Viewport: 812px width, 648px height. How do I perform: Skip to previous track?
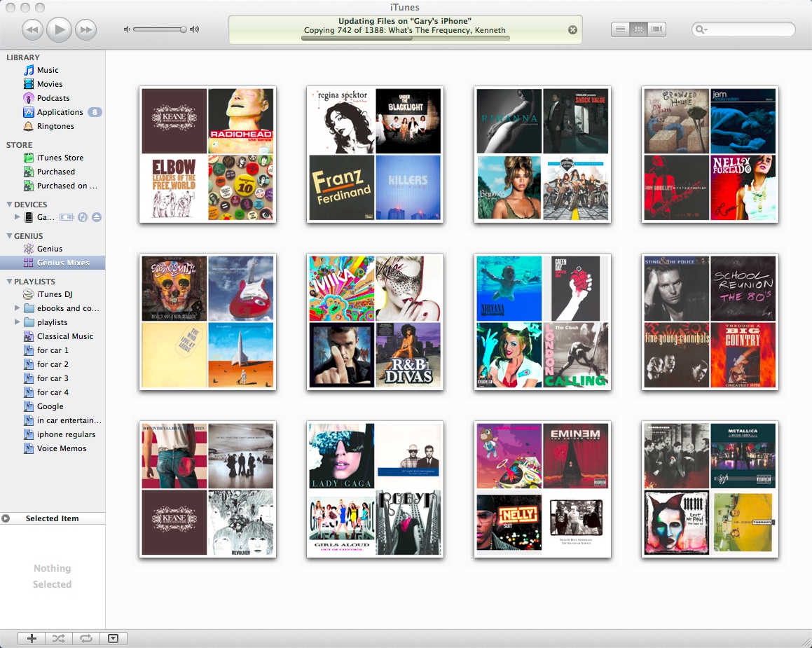coord(32,29)
